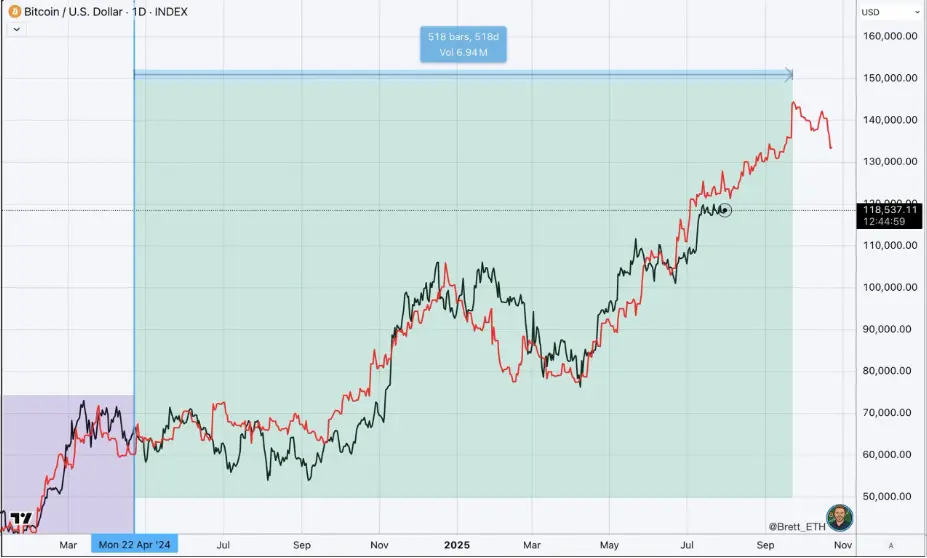
Task: Click the Jul label left of Sep
Action: click(223, 545)
